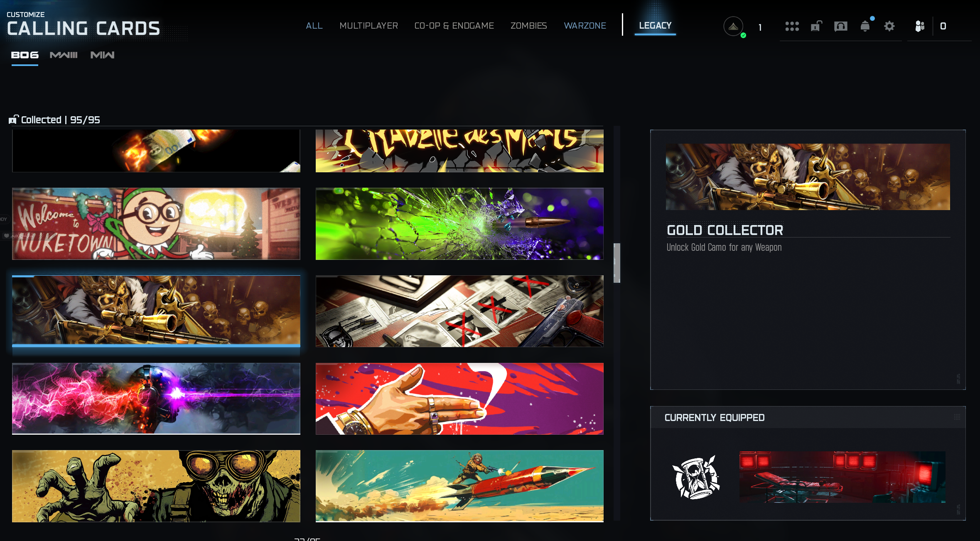Open the friends social icon

click(920, 26)
